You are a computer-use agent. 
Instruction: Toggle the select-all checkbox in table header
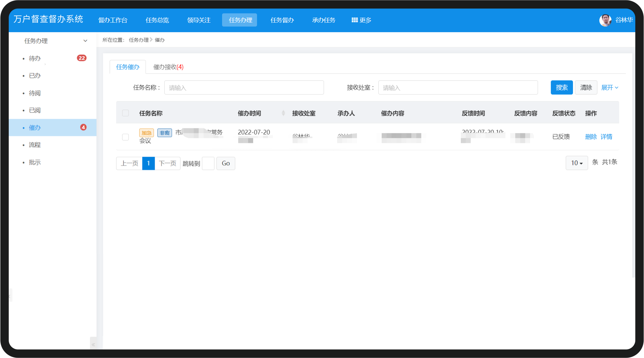(x=125, y=113)
